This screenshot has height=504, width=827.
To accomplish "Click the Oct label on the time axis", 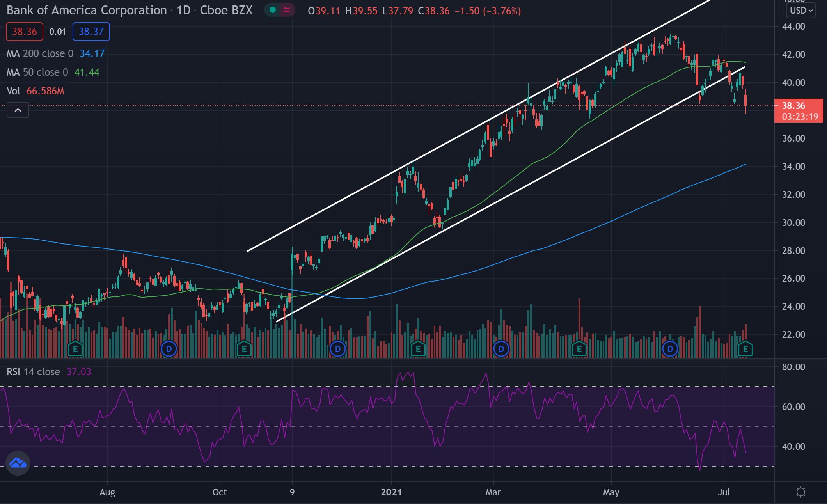I will tap(220, 492).
